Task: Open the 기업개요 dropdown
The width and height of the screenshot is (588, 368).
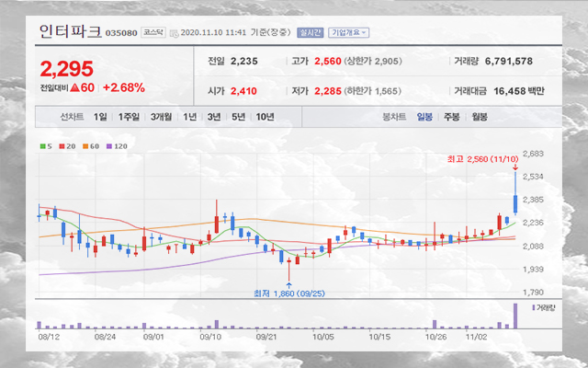Action: pyautogui.click(x=349, y=33)
